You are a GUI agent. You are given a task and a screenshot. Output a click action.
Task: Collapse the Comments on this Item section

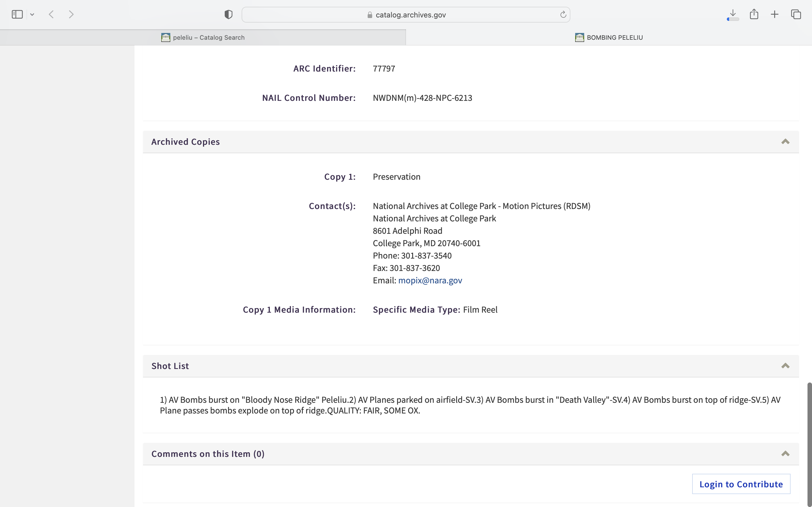click(785, 454)
